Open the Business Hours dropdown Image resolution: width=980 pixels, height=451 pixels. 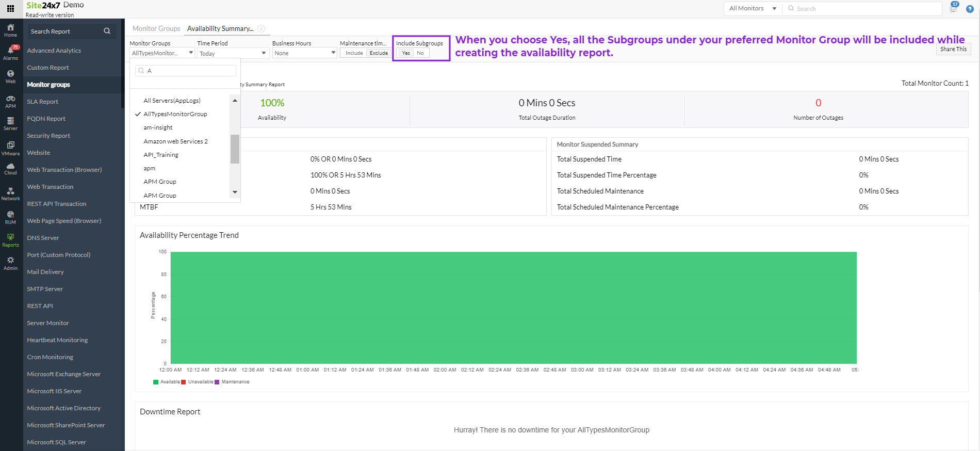tap(304, 53)
